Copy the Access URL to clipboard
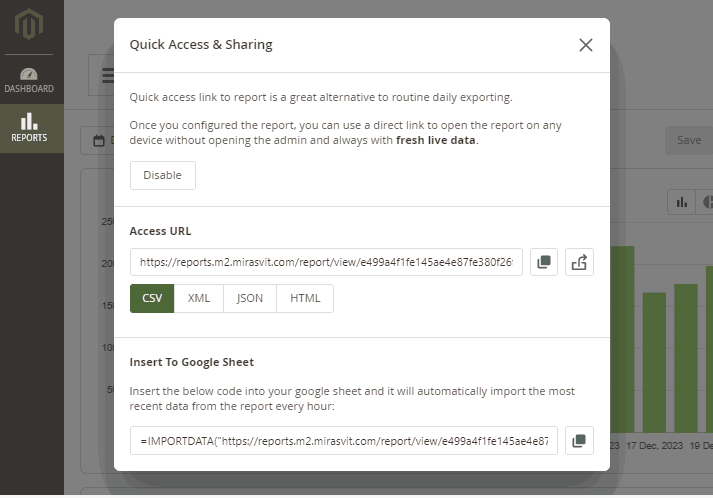 [544, 262]
